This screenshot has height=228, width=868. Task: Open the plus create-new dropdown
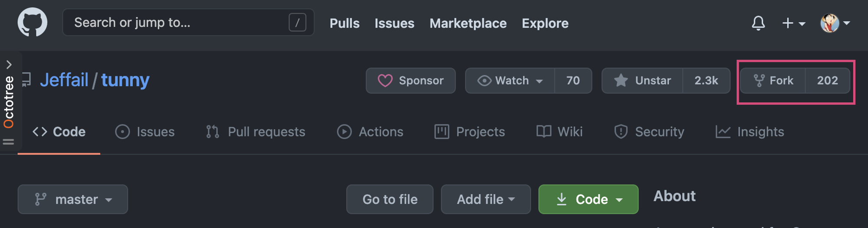click(x=794, y=23)
